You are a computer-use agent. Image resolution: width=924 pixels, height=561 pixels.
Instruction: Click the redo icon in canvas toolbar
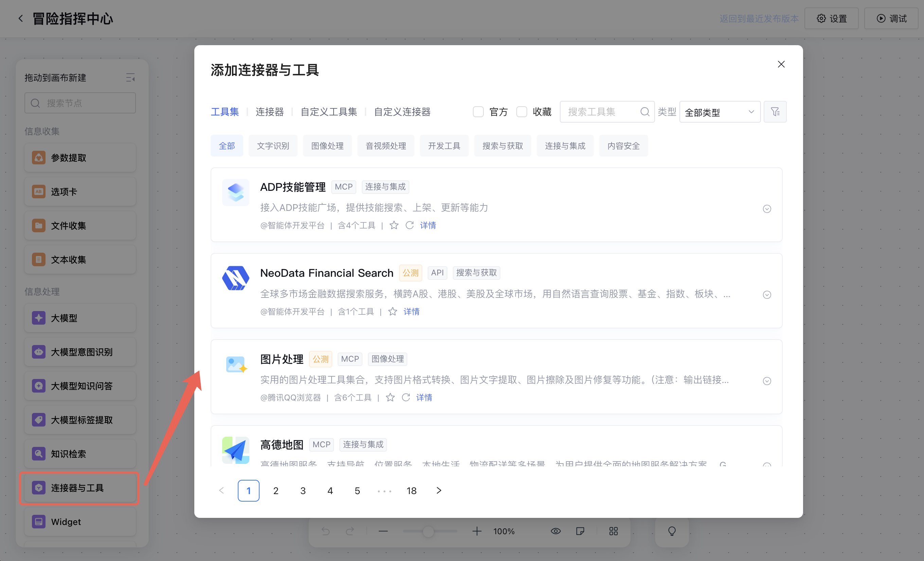pos(350,531)
